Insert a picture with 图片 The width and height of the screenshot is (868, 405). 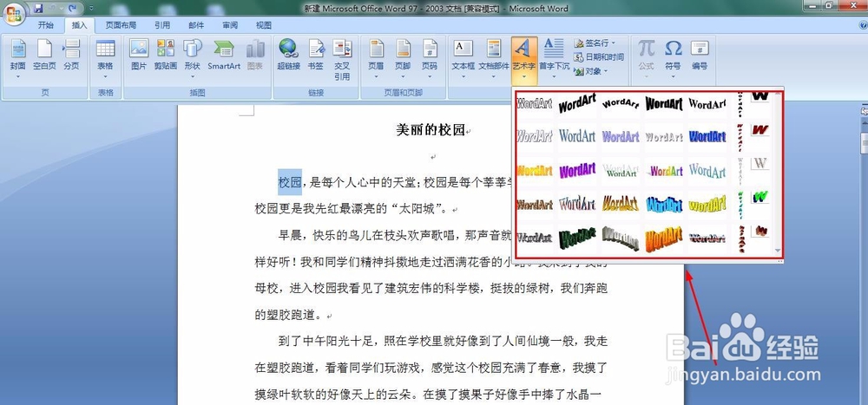coord(139,56)
